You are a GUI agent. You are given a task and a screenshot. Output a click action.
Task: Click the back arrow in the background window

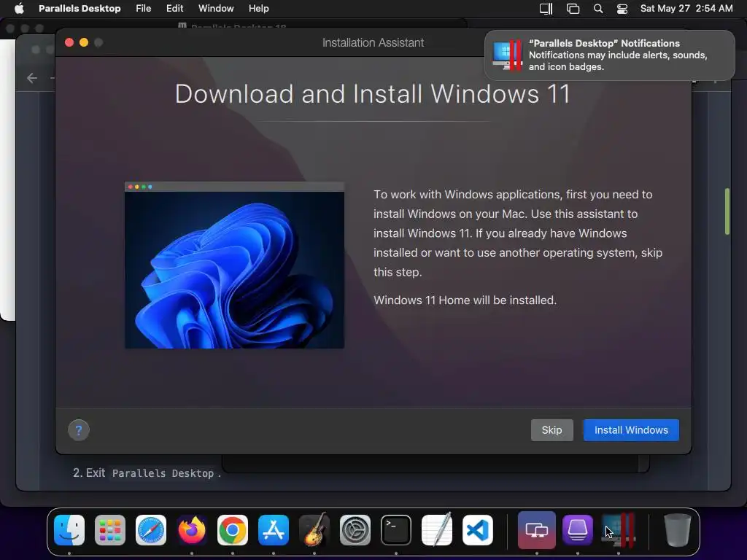[32, 78]
